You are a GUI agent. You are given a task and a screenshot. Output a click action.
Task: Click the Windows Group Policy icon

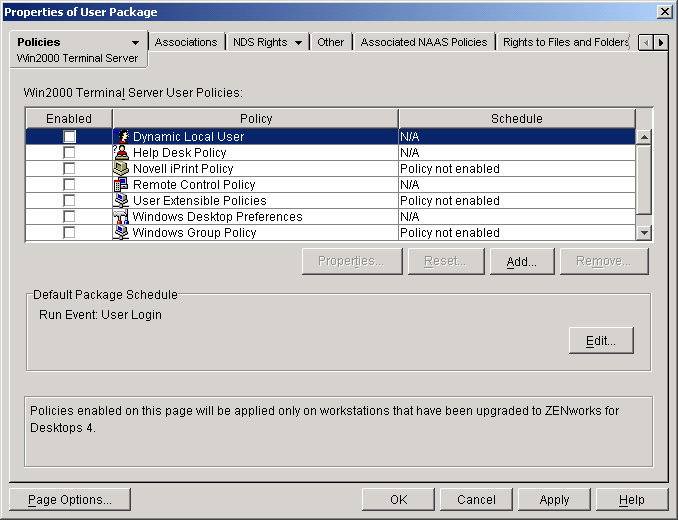pos(122,233)
